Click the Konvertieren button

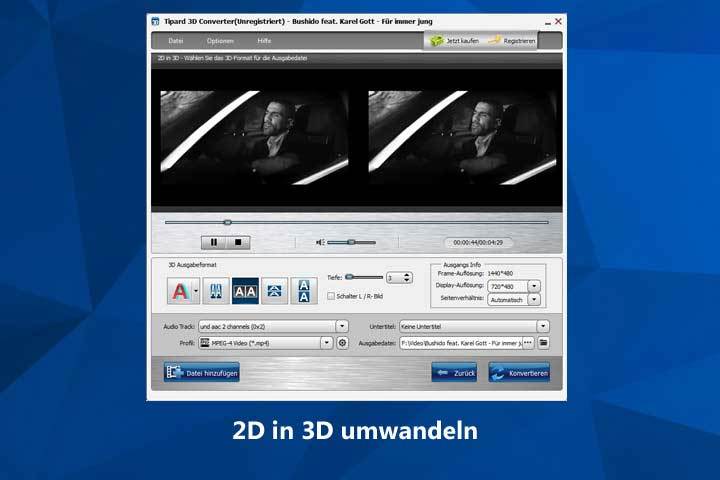point(519,373)
